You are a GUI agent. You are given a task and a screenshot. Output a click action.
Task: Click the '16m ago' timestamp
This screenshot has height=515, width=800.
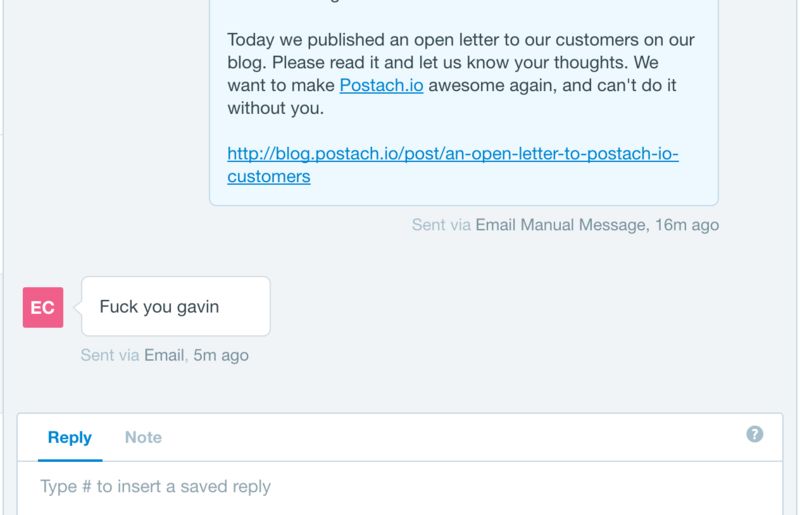tap(687, 225)
